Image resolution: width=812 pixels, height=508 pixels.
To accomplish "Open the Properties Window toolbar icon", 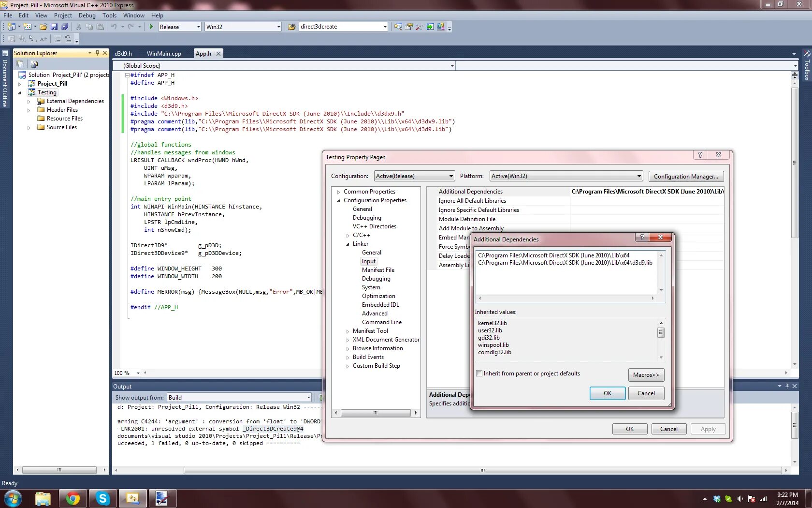I will (408, 27).
